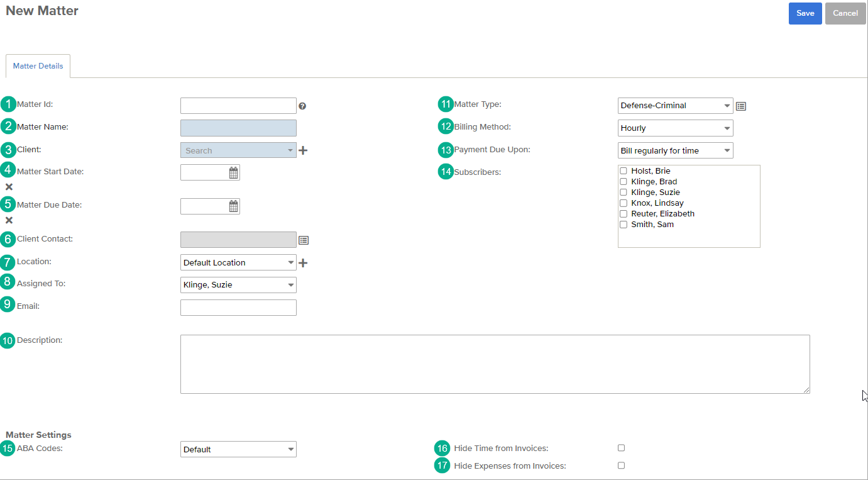Clear the Matter Due Date with X icon

tap(9, 220)
